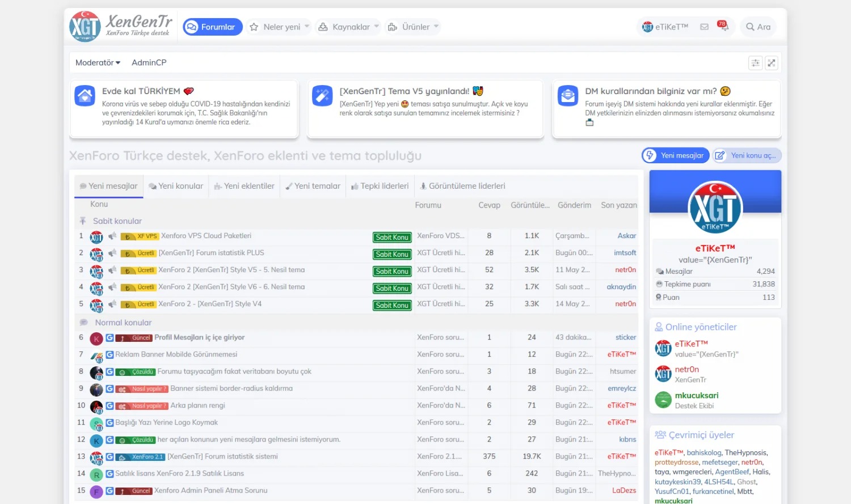
Task: Expand the Moderatör dropdown
Action: click(98, 62)
